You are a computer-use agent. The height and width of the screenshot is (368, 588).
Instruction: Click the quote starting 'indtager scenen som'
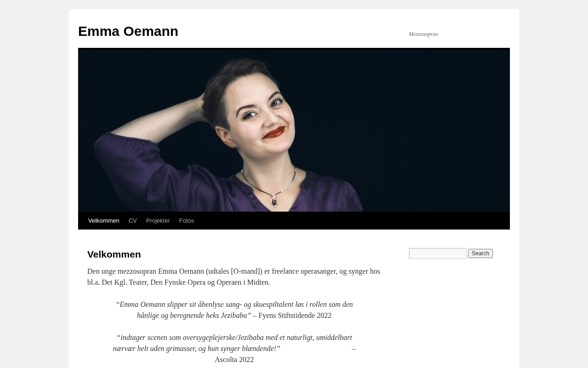click(232, 343)
